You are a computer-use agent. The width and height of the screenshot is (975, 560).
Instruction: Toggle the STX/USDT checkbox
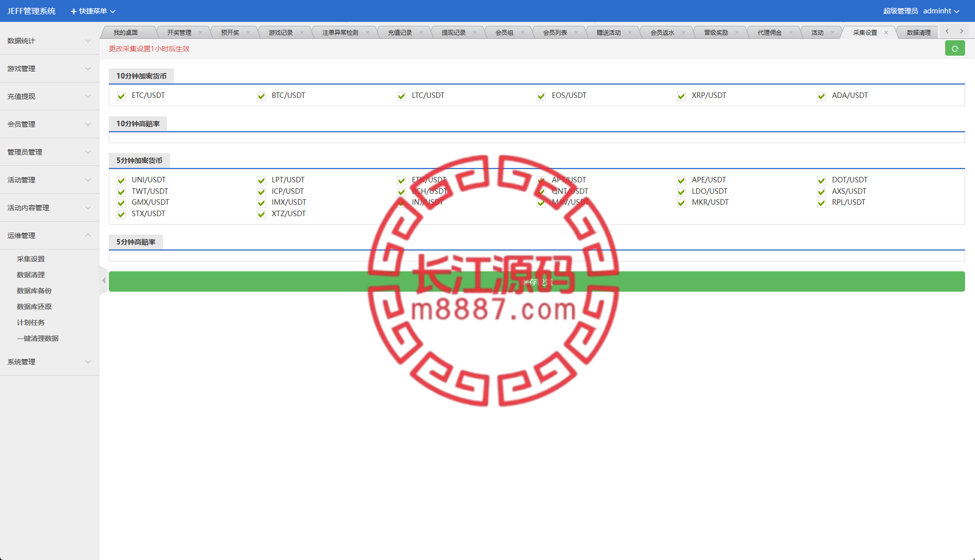click(121, 214)
